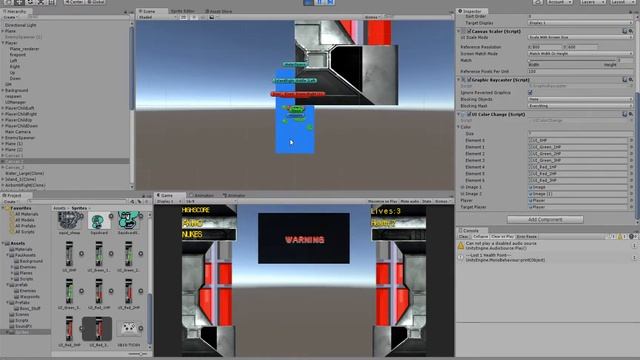Enable Canvas Scaler component checkbox
The image size is (640, 360).
pyautogui.click(x=469, y=31)
